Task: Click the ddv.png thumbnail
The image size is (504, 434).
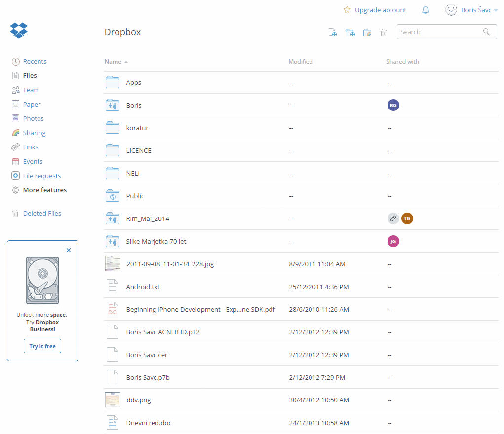Action: pyautogui.click(x=113, y=400)
